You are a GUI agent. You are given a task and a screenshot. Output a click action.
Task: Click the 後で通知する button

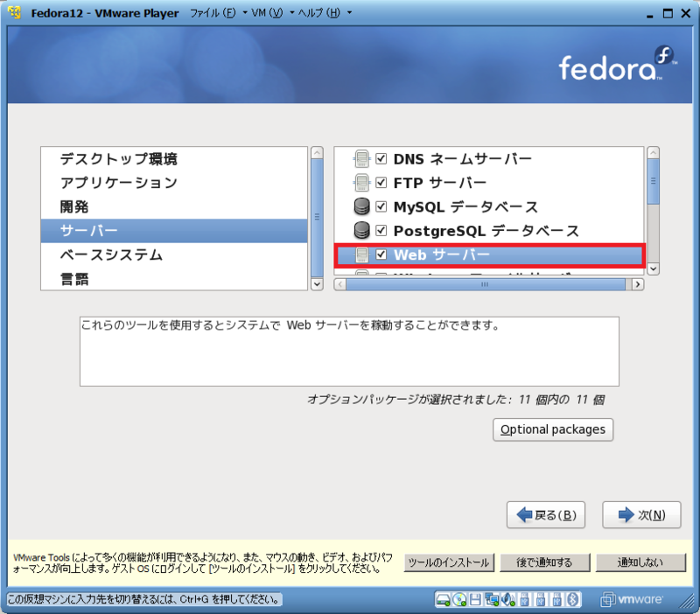click(x=544, y=562)
